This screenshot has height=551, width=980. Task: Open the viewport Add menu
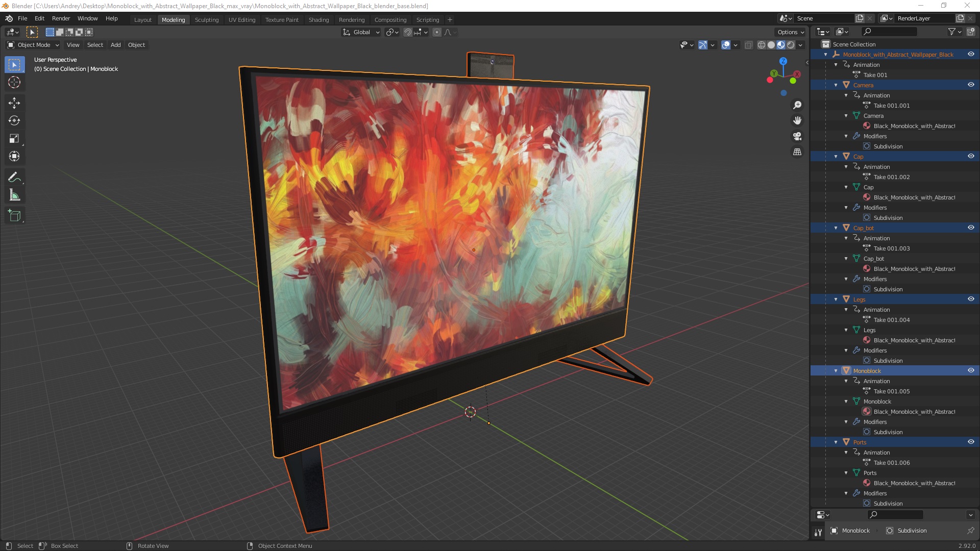click(116, 45)
